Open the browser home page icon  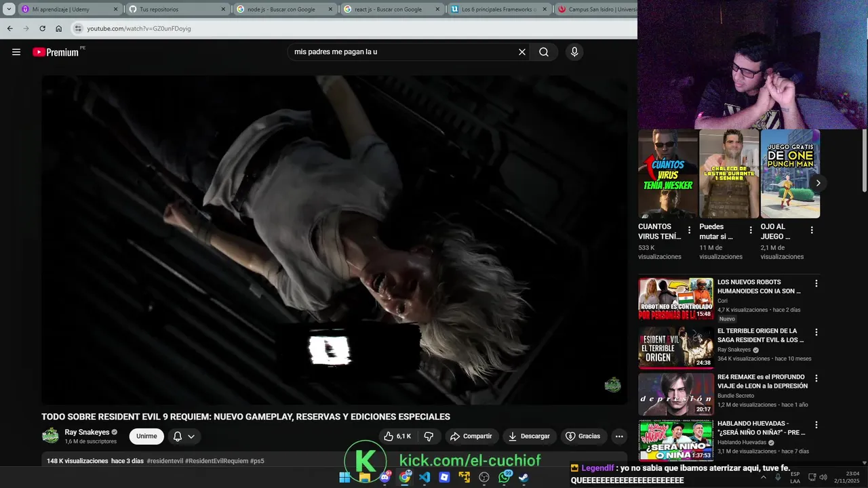[58, 28]
